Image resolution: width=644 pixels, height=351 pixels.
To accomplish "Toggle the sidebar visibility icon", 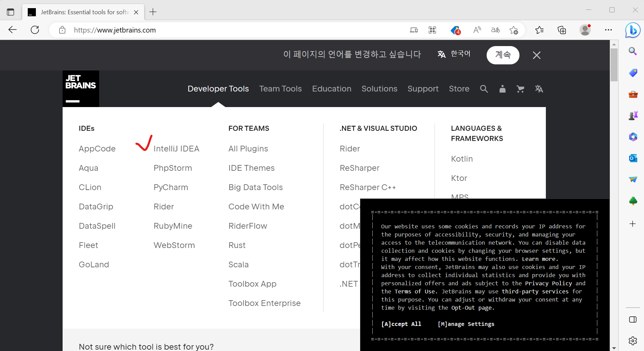I will 633,319.
